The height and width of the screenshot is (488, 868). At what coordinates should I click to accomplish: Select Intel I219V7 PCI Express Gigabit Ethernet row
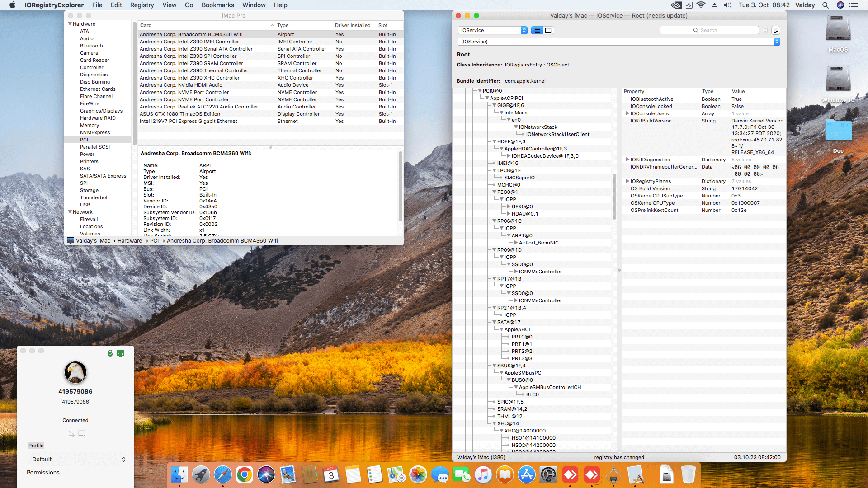[270, 121]
